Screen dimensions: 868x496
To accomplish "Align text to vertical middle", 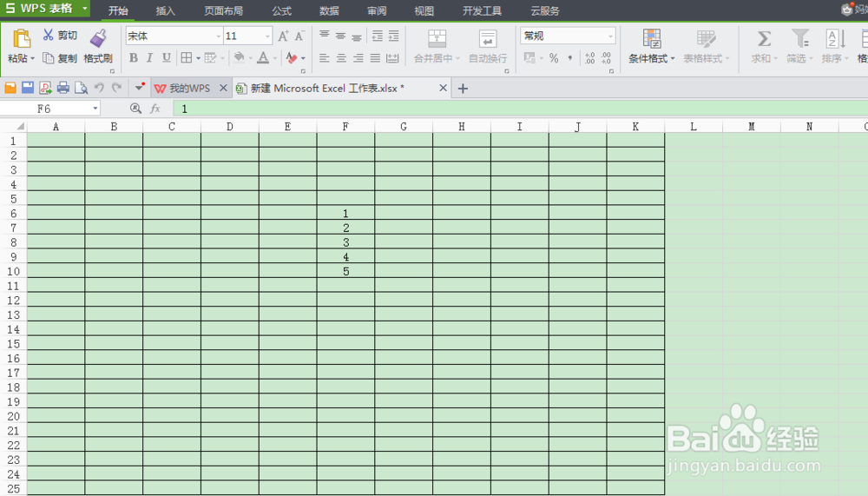I will [x=341, y=36].
